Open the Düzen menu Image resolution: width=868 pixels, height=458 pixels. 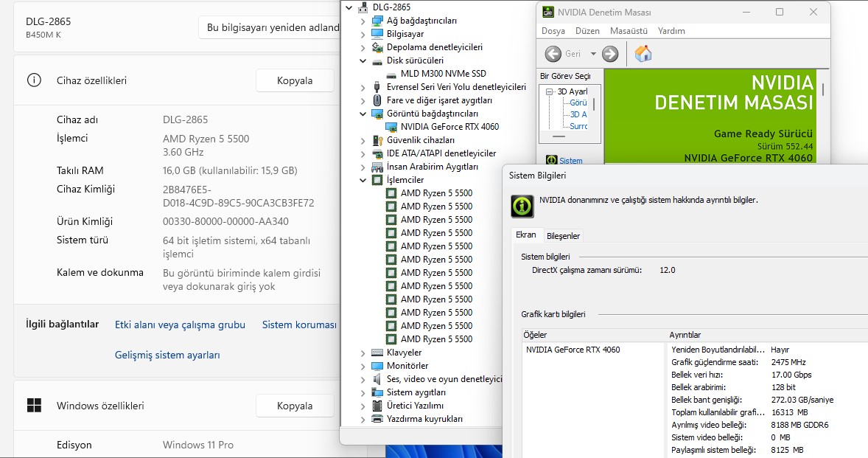point(587,31)
